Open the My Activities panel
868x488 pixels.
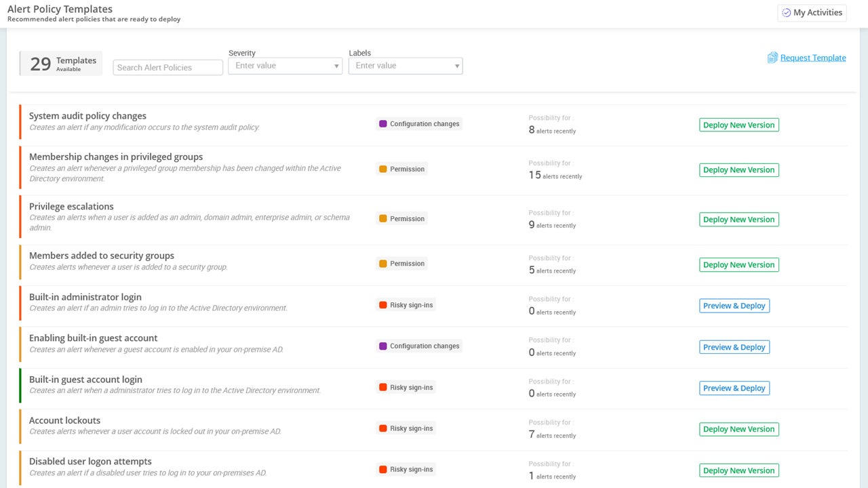pyautogui.click(x=812, y=12)
